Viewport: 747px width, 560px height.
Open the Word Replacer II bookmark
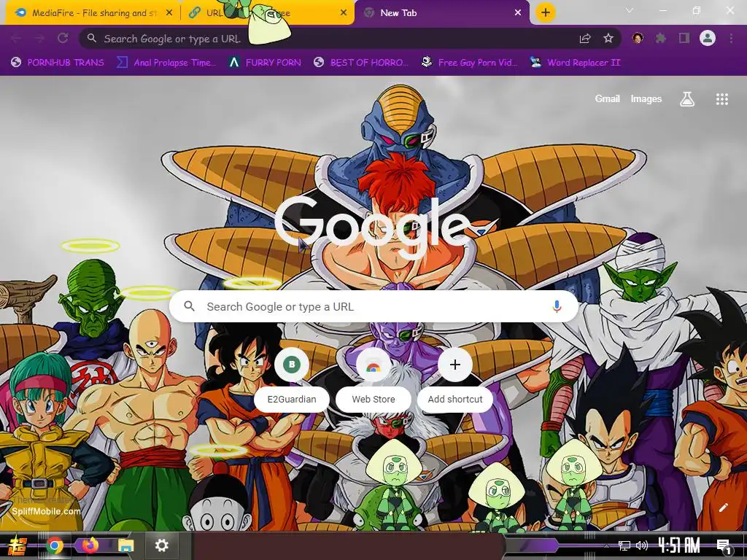pos(576,63)
